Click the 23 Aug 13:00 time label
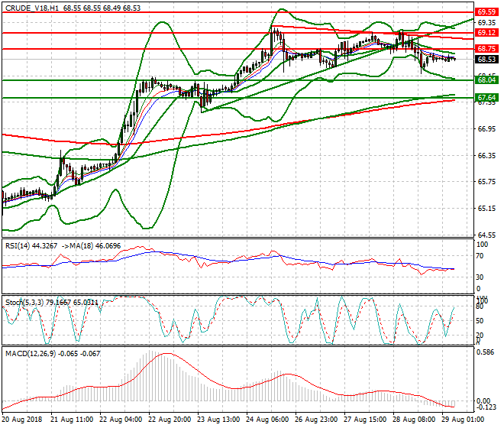 (x=218, y=420)
